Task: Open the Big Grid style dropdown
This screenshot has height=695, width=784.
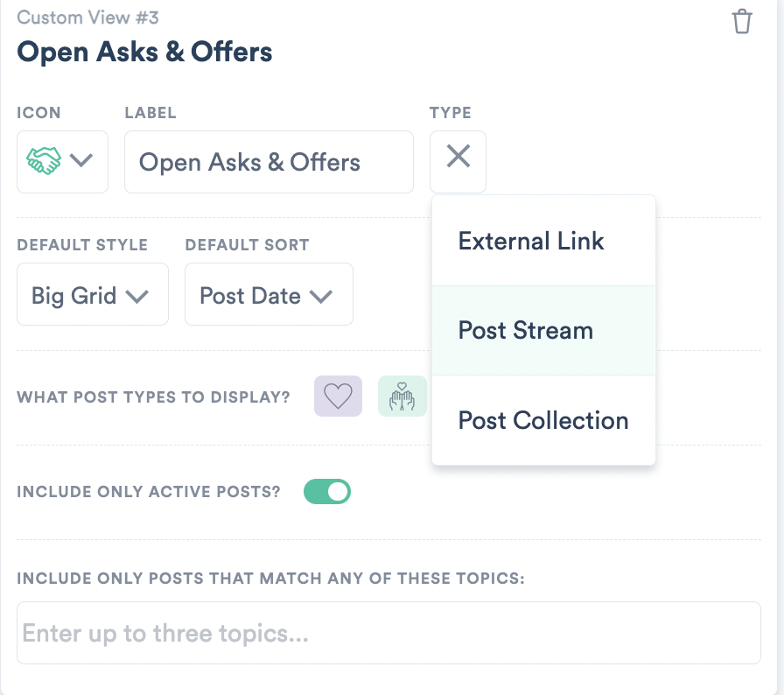Action: pyautogui.click(x=93, y=294)
